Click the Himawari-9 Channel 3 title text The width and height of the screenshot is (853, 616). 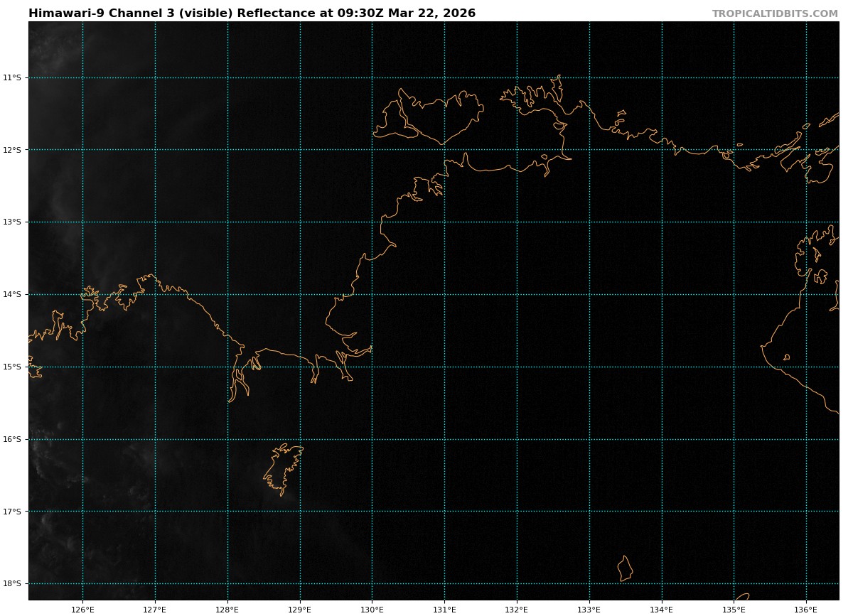pyautogui.click(x=252, y=13)
